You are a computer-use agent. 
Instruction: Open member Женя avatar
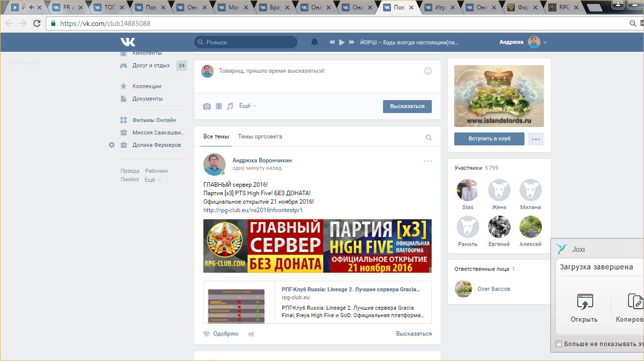(499, 190)
